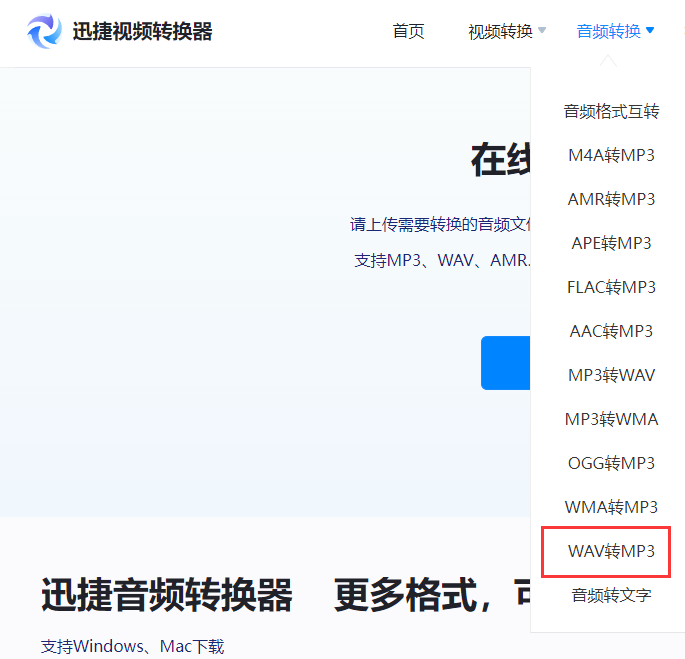Click the blue upload button

[505, 363]
